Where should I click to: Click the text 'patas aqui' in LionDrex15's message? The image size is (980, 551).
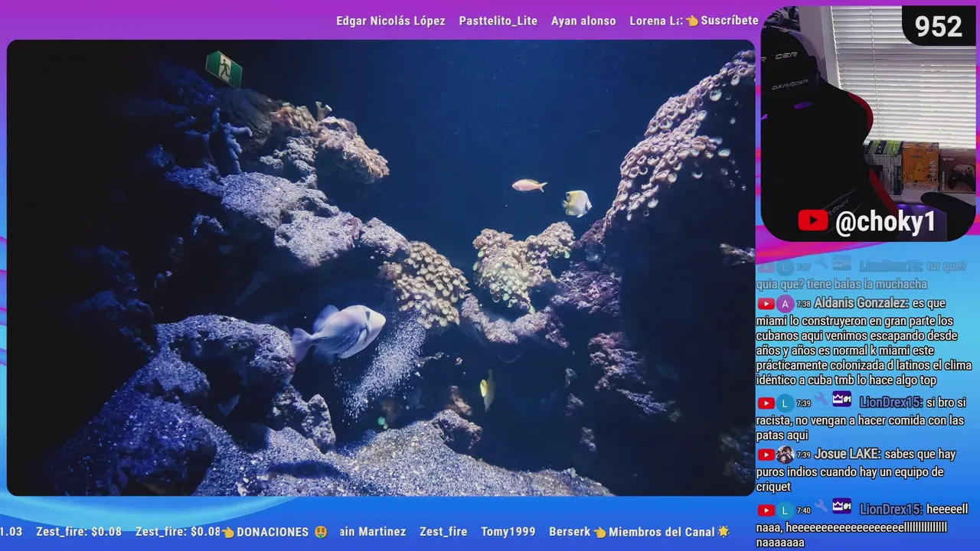[x=782, y=435]
